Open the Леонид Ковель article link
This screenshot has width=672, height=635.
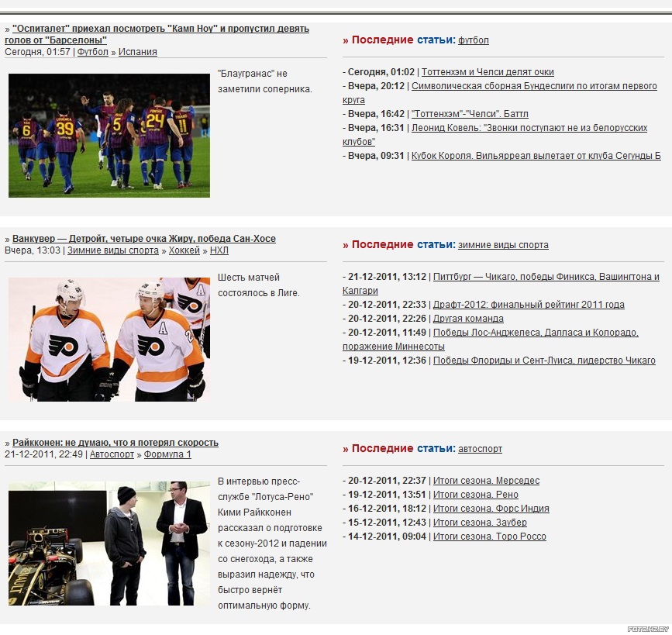(x=495, y=135)
